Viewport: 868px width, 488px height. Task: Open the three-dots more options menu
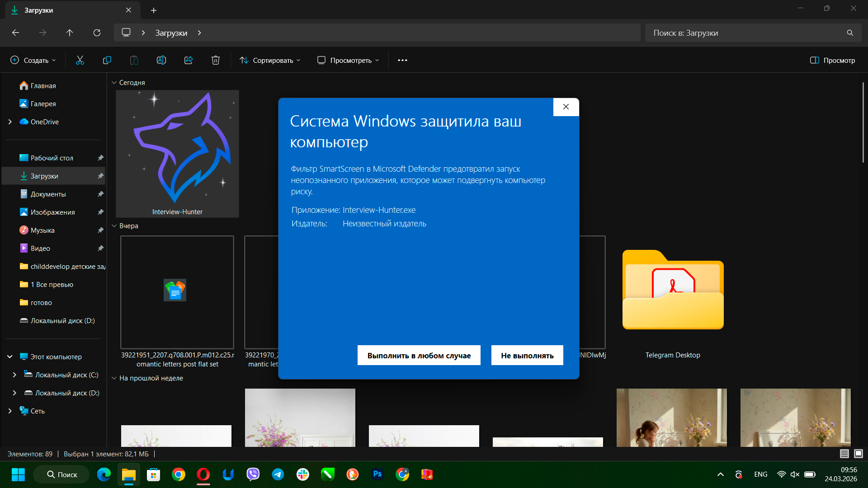click(402, 60)
